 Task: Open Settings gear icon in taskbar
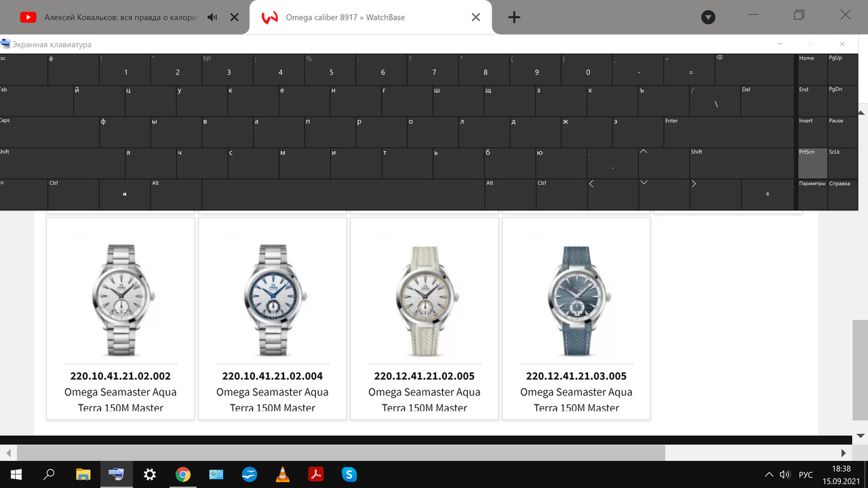(x=150, y=474)
